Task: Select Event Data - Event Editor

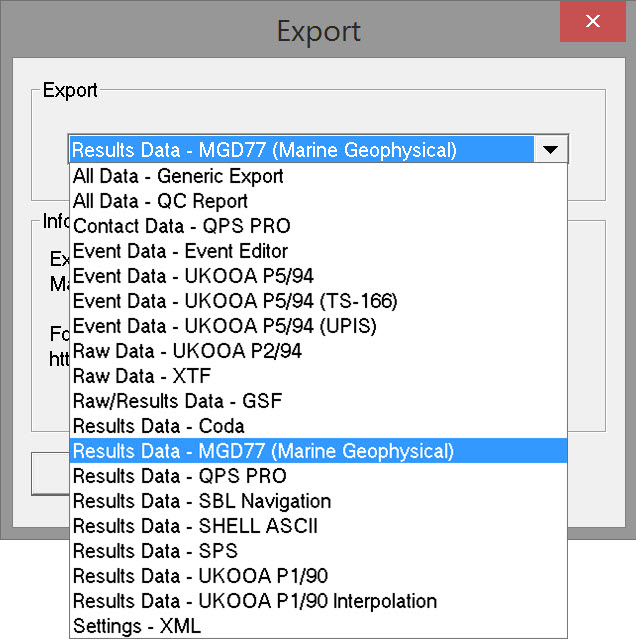Action: click(x=180, y=251)
